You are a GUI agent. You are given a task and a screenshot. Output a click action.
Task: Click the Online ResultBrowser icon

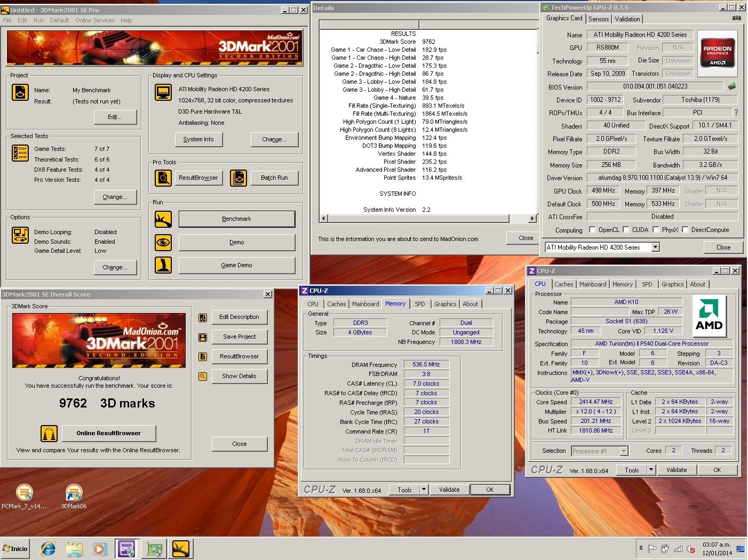(x=49, y=434)
